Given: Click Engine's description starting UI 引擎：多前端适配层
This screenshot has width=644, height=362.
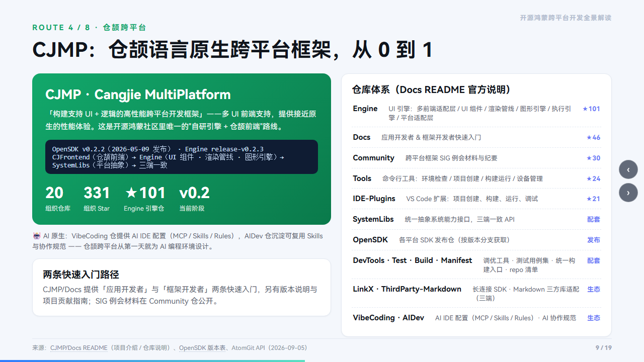Looking at the screenshot, I should click(479, 113).
